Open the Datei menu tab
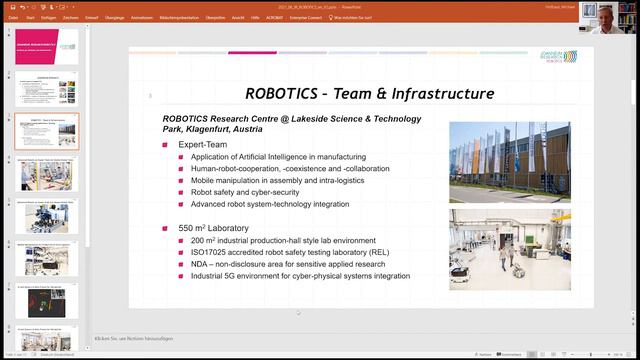 (x=13, y=18)
